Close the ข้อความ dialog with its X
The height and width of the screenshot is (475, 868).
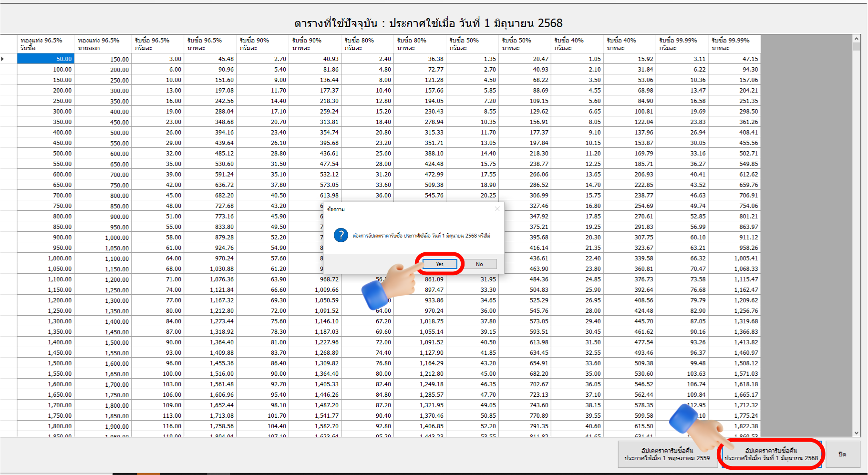pyautogui.click(x=497, y=209)
